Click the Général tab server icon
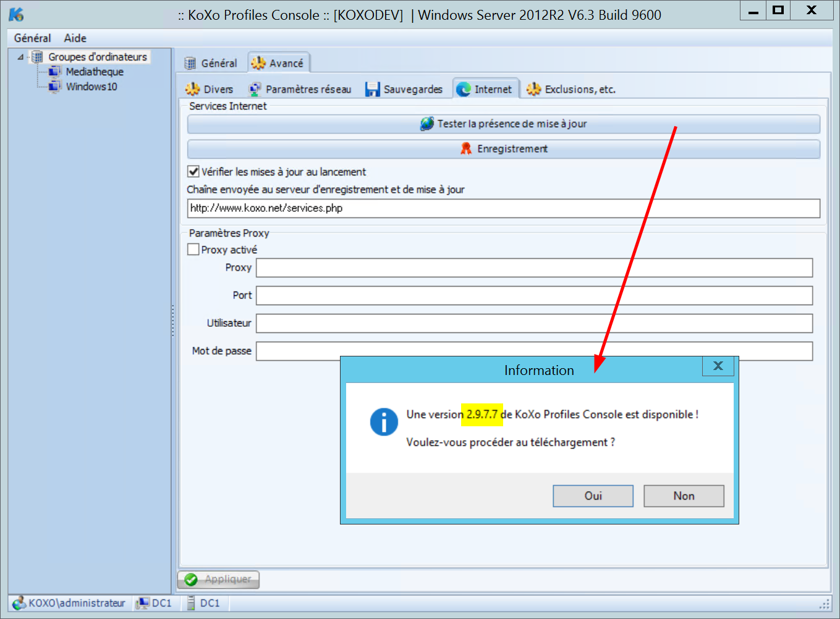Image resolution: width=840 pixels, height=619 pixels. 190,63
